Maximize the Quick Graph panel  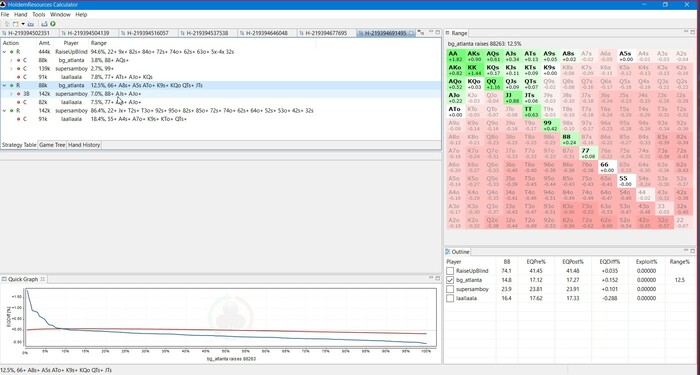438,278
